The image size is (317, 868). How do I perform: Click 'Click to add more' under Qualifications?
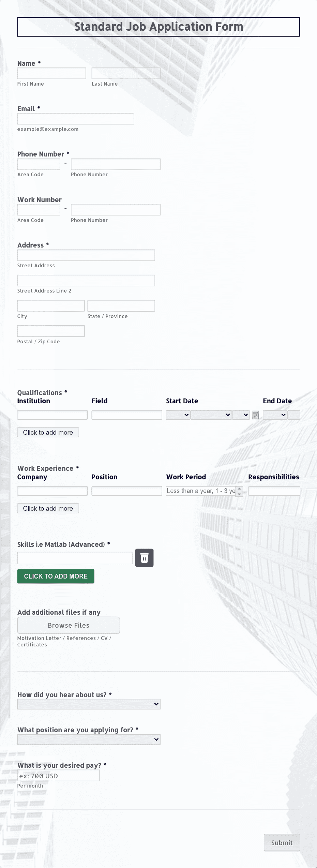click(48, 432)
